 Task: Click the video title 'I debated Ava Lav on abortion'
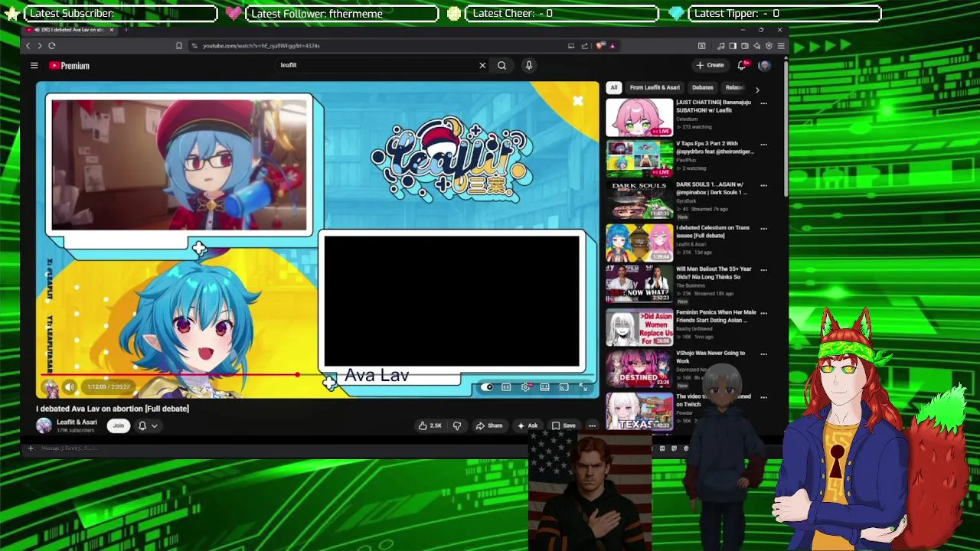coord(113,409)
